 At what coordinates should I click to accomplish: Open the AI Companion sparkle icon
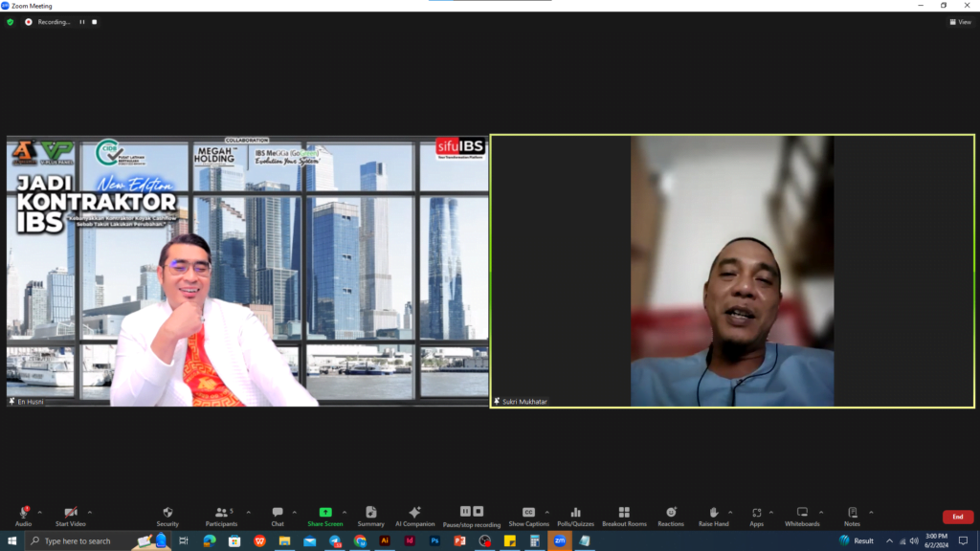[x=414, y=516]
